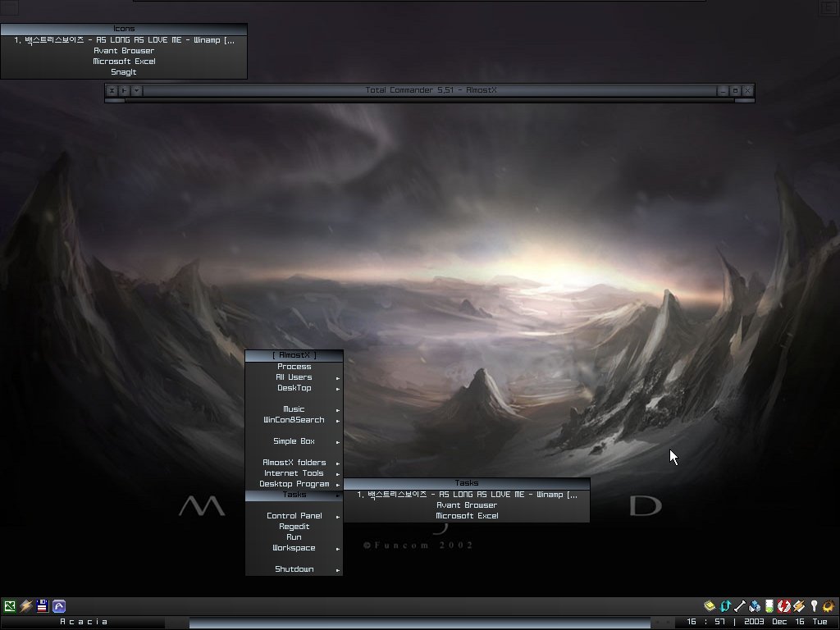Expand the WinCon&Search submenu
Image resolution: width=840 pixels, height=630 pixels.
click(x=294, y=420)
